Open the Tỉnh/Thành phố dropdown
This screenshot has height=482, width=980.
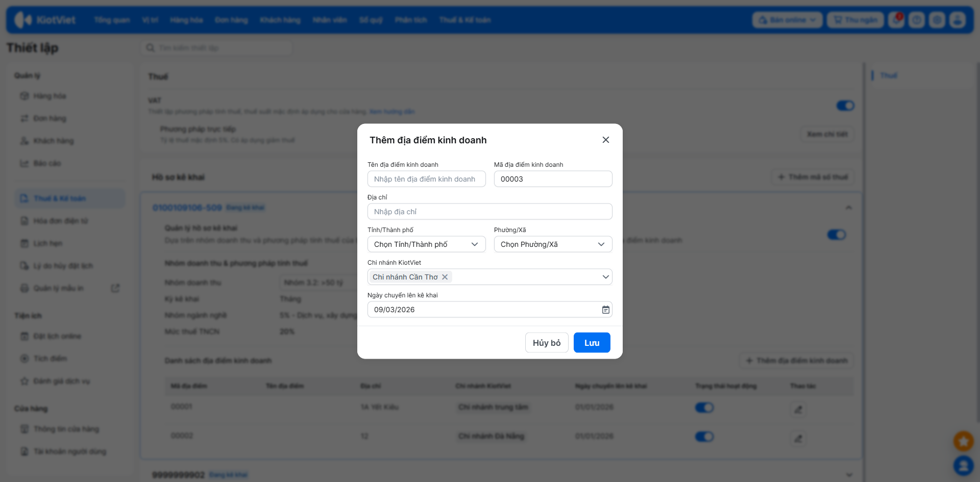[426, 244]
